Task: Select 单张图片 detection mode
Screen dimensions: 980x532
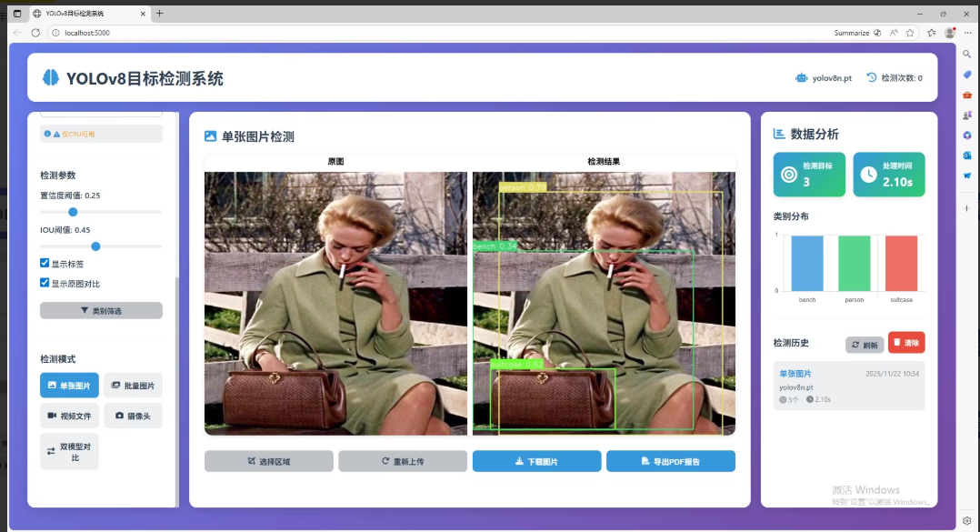Action: pyautogui.click(x=69, y=385)
